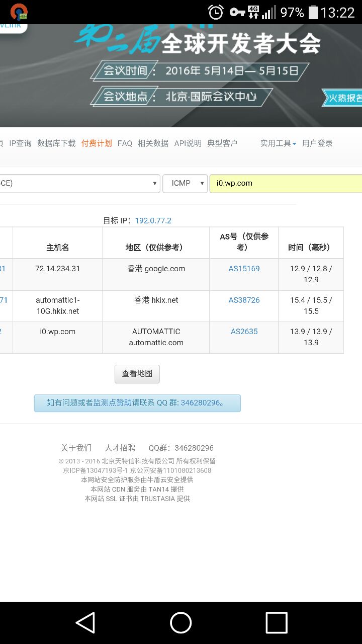Viewport: 362px width, 644px height.
Task: Open the API说明 menu item
Action: (x=188, y=143)
